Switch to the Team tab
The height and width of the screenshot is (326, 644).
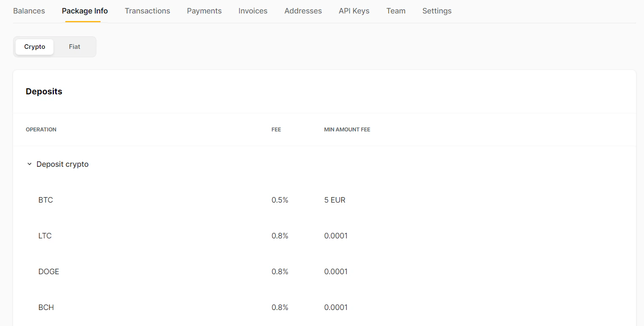pos(396,11)
